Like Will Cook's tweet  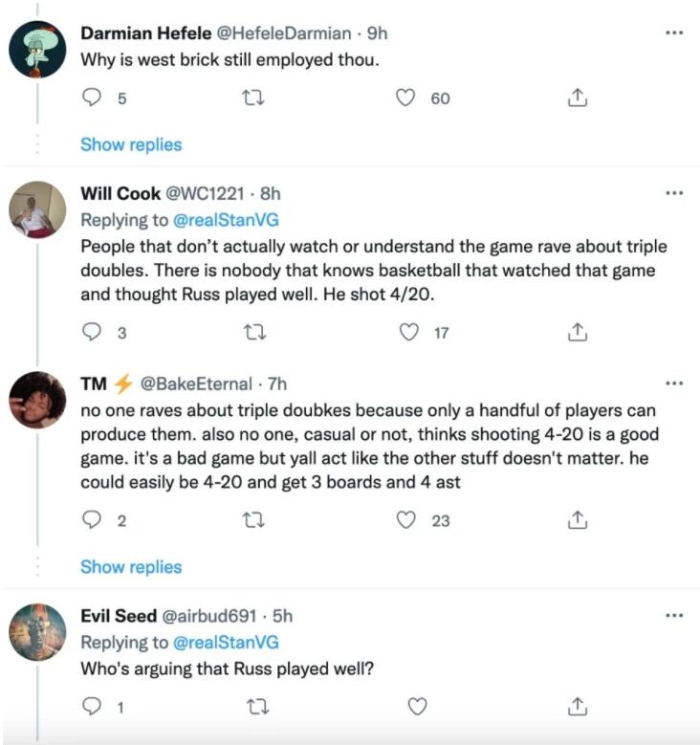click(408, 333)
